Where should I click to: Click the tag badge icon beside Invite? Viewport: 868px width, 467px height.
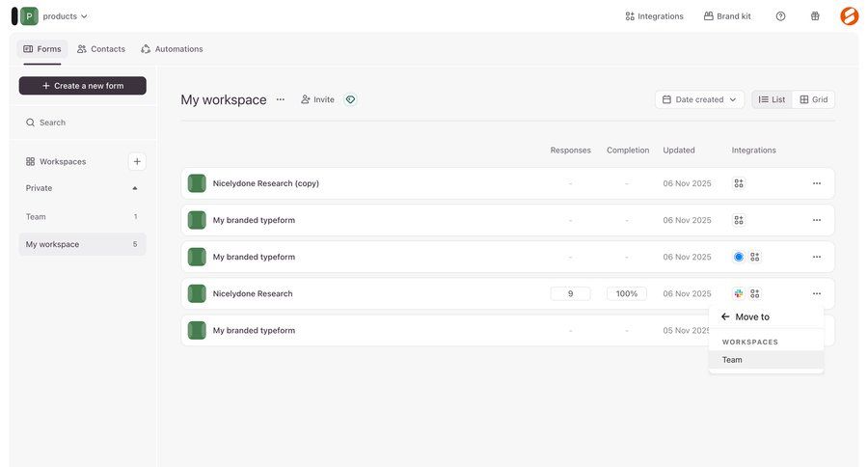(350, 99)
